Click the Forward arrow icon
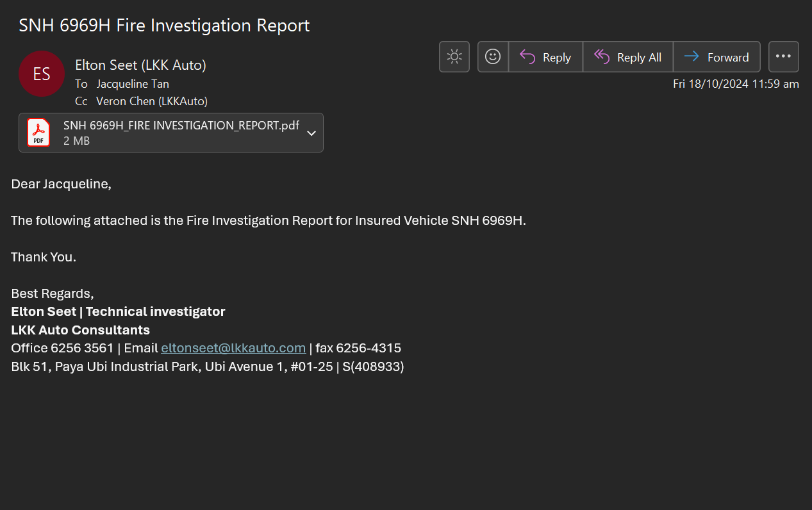 pyautogui.click(x=692, y=57)
